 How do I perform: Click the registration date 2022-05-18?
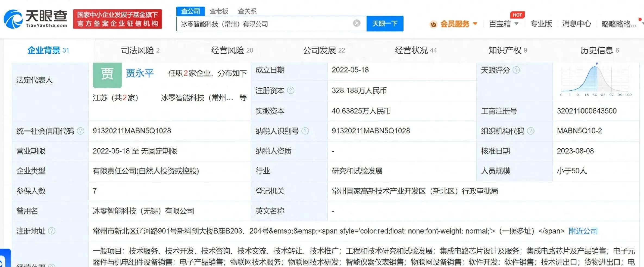pos(350,70)
